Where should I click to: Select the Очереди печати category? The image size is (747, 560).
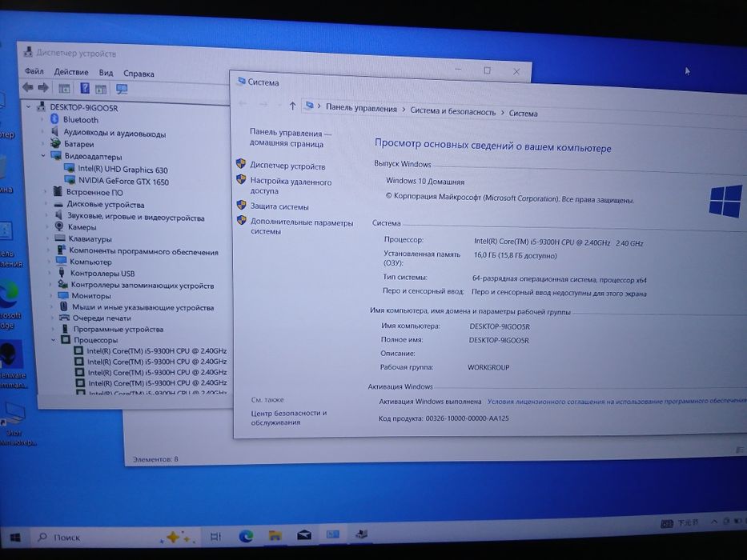(102, 318)
